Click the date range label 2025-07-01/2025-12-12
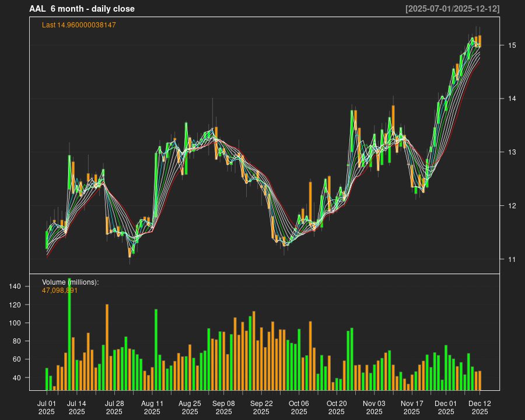Screen dimensions: 525x420 pos(452,9)
